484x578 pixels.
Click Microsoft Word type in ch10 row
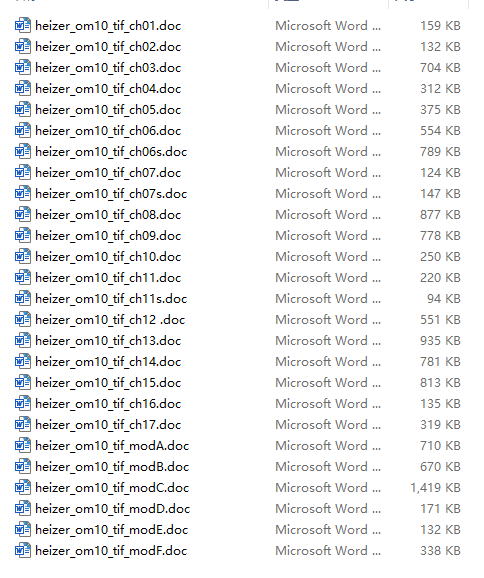(328, 257)
